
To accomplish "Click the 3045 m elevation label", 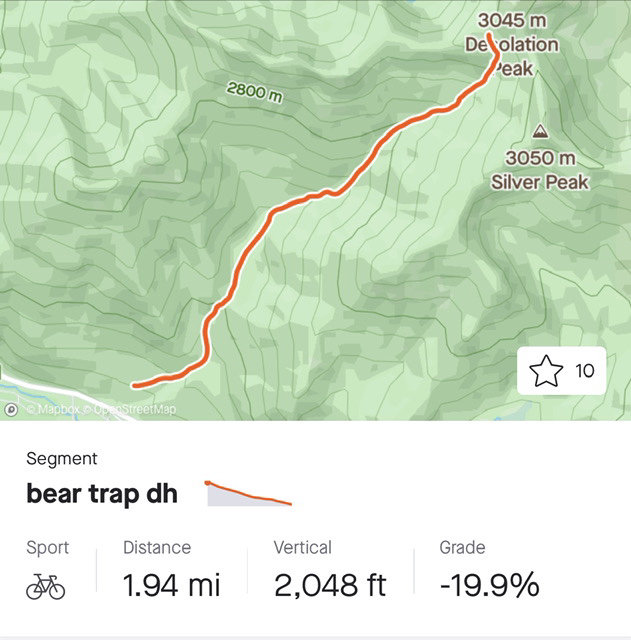I will coord(512,20).
